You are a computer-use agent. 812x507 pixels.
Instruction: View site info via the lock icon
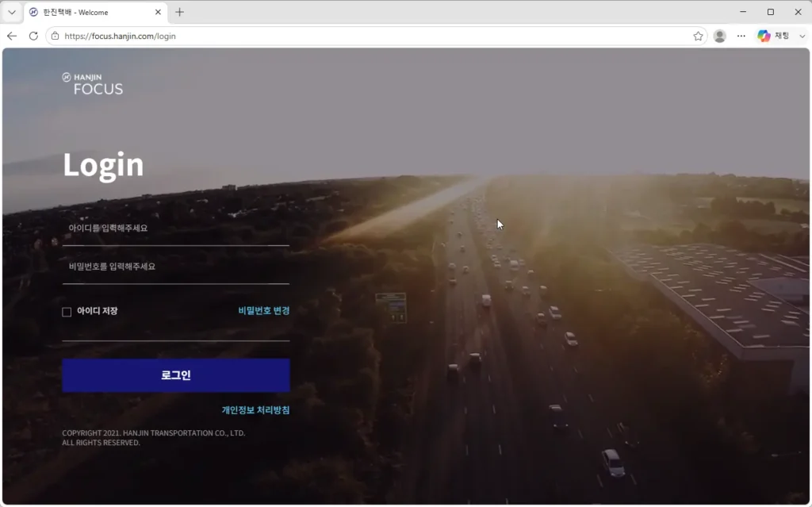(55, 36)
